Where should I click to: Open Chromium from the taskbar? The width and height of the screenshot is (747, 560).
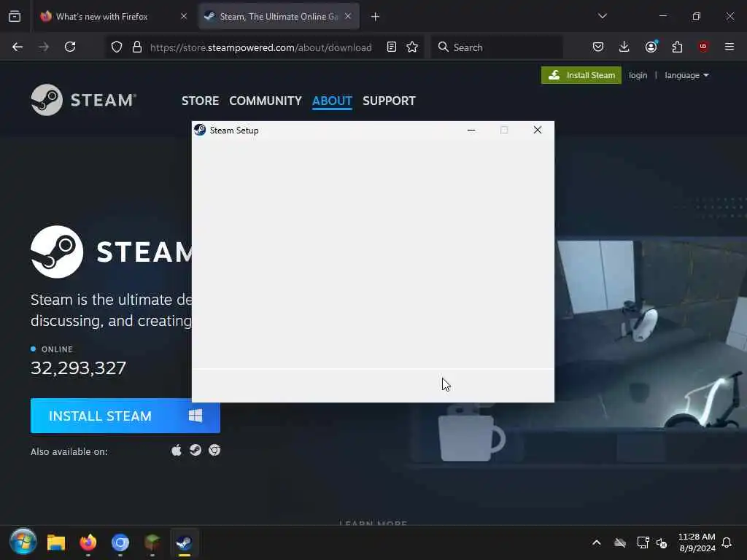click(x=120, y=542)
